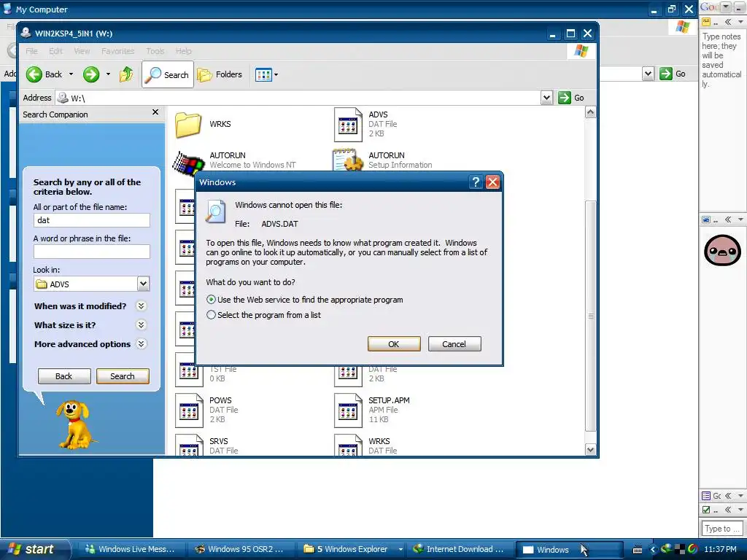The height and width of the screenshot is (560, 747).
Task: Expand When was it modified section
Action: (x=141, y=306)
